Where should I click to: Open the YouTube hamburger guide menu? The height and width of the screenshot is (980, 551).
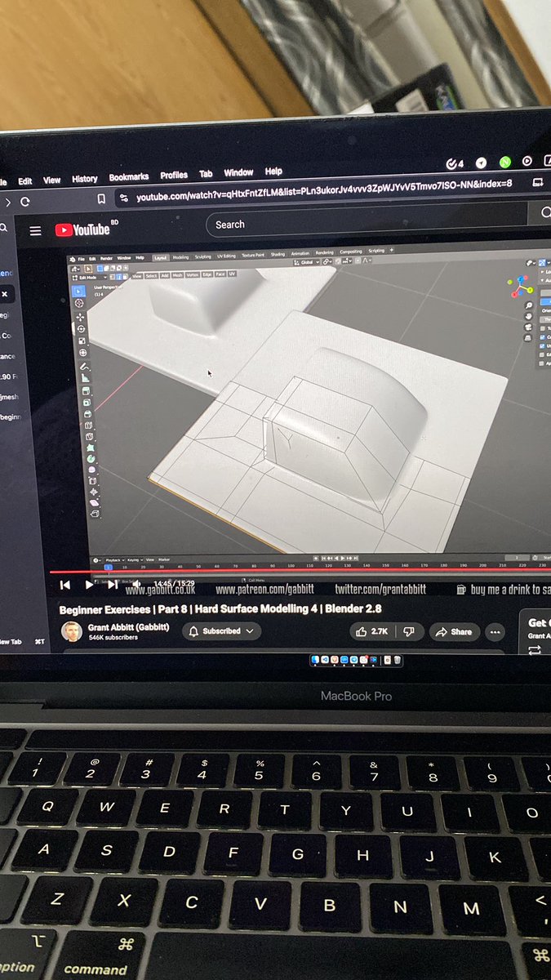tap(35, 230)
